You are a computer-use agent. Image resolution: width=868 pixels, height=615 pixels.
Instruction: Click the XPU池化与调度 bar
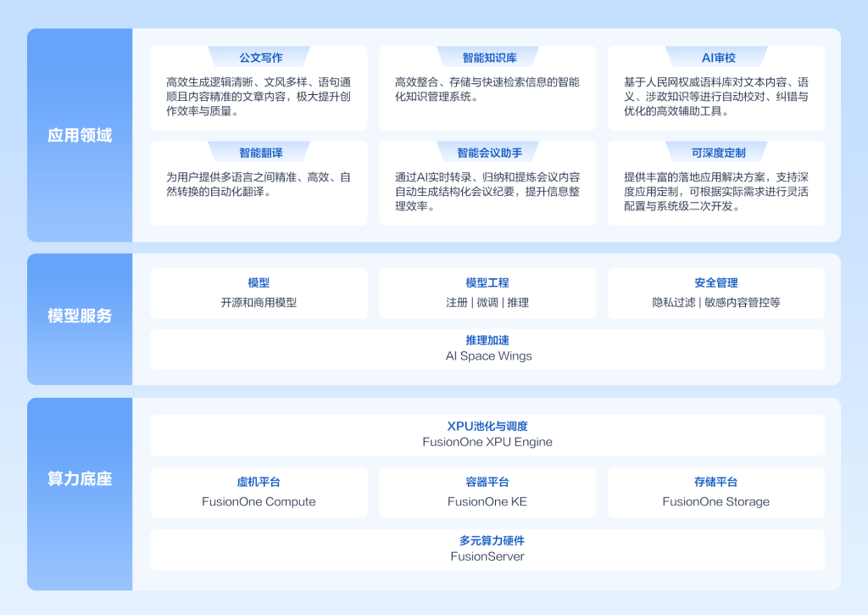click(x=487, y=435)
